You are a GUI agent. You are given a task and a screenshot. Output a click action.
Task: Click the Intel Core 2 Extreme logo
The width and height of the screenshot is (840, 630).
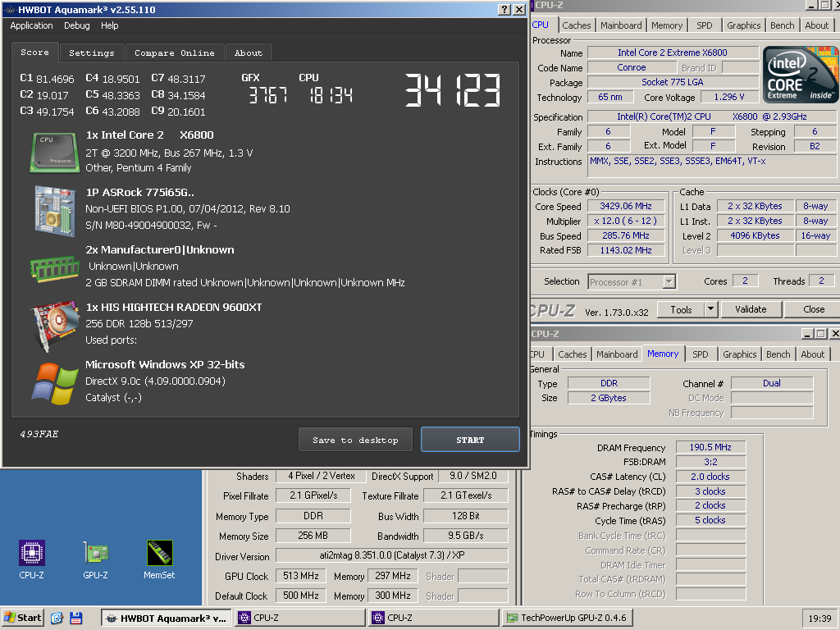click(799, 74)
